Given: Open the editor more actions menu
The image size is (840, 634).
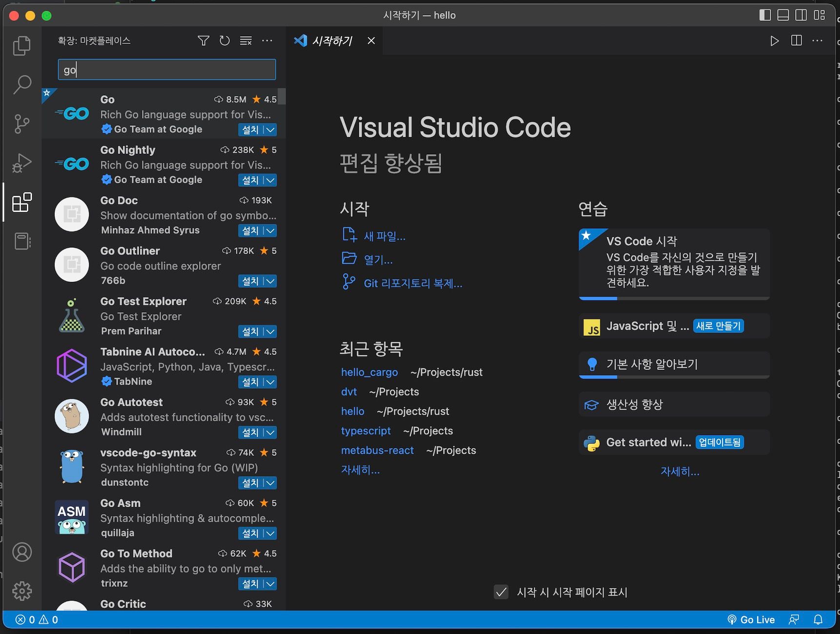Looking at the screenshot, I should tap(818, 41).
